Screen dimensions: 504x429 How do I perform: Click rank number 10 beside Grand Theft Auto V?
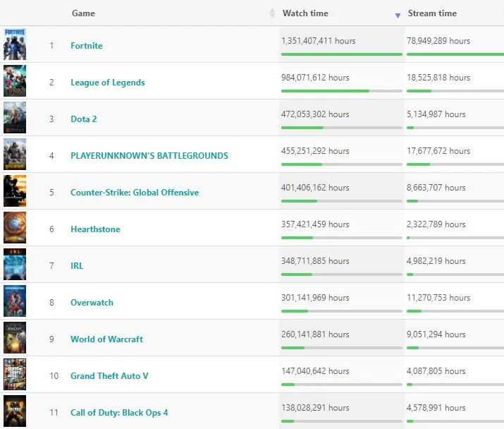(x=54, y=376)
